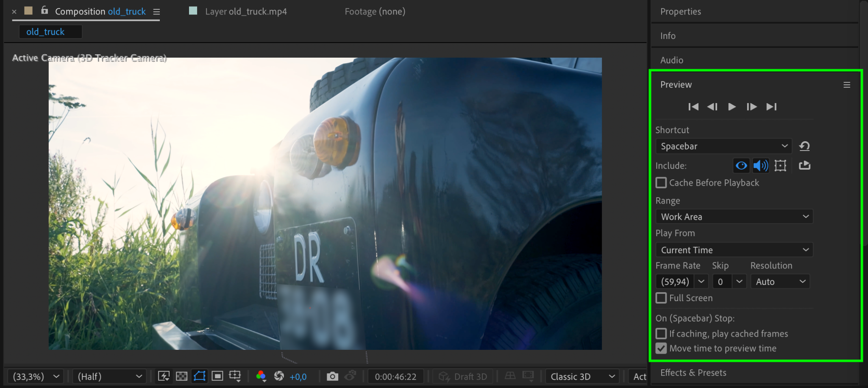Toggle mask and shape path visibility
Screen dimensions: 868x388
pyautogui.click(x=199, y=376)
